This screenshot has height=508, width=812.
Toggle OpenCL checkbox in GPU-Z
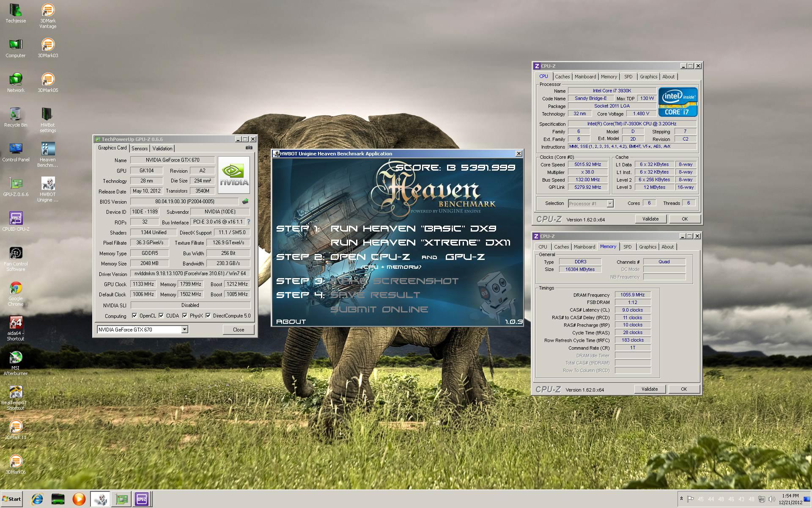pyautogui.click(x=134, y=315)
